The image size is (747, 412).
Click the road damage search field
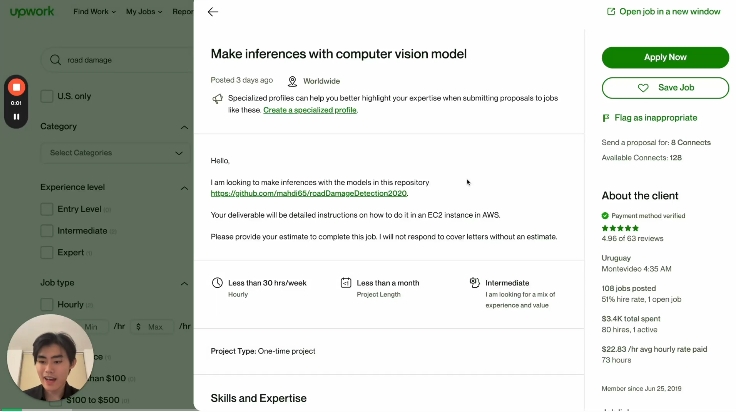click(x=120, y=60)
